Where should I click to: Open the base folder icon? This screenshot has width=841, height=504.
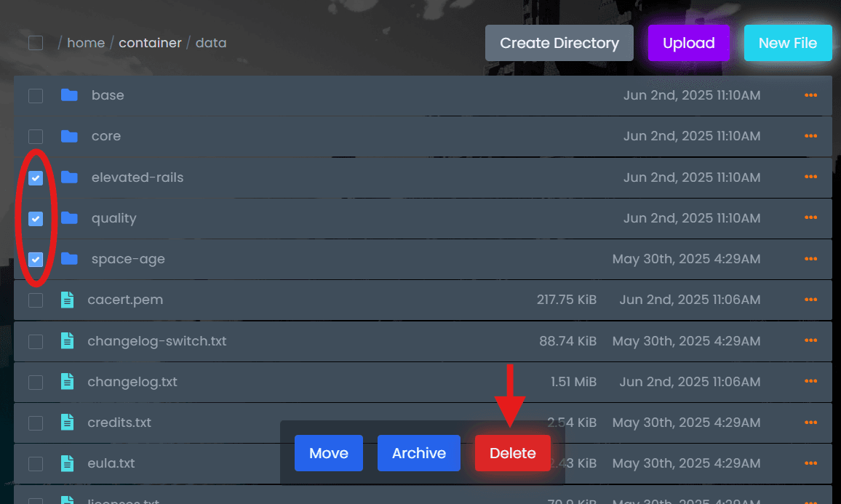tap(69, 95)
